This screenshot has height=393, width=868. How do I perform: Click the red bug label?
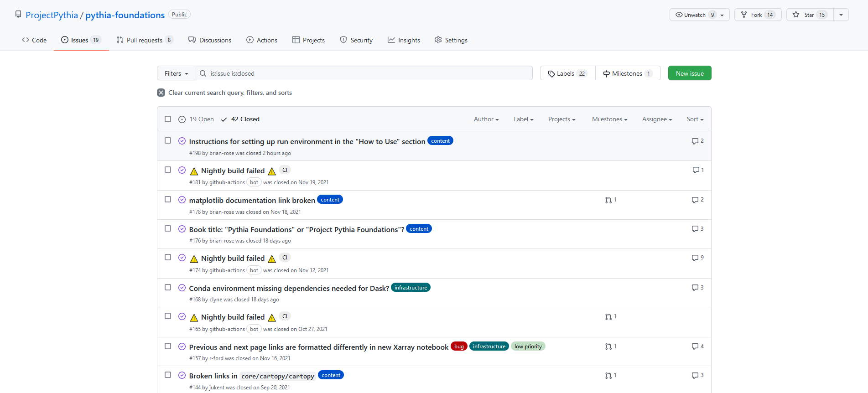[x=459, y=346]
